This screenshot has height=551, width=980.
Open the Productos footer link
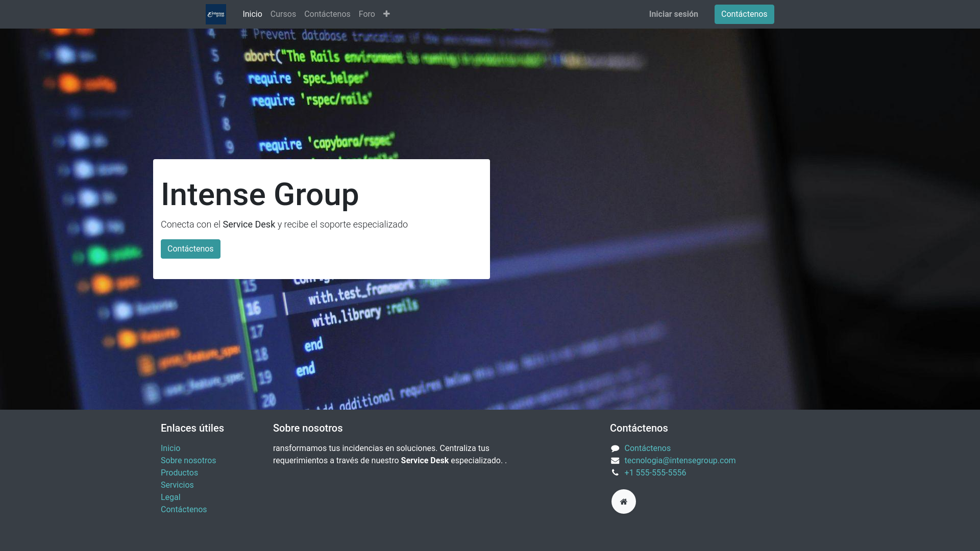179,473
